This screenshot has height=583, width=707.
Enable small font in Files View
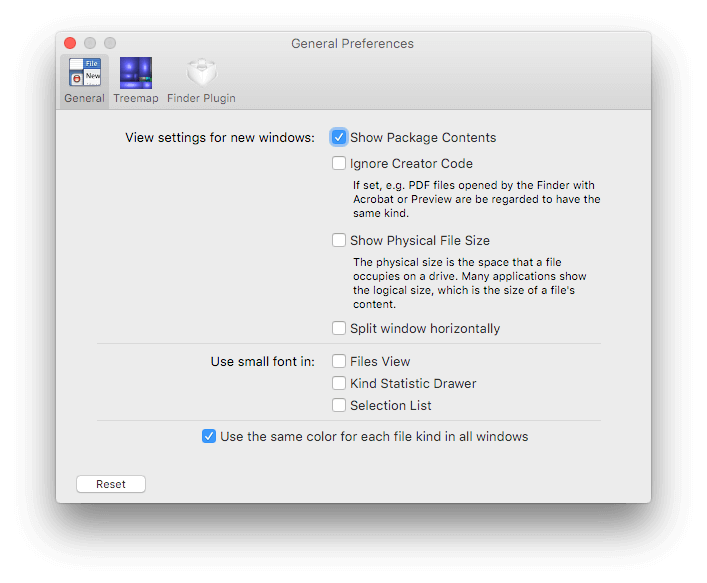pos(339,361)
